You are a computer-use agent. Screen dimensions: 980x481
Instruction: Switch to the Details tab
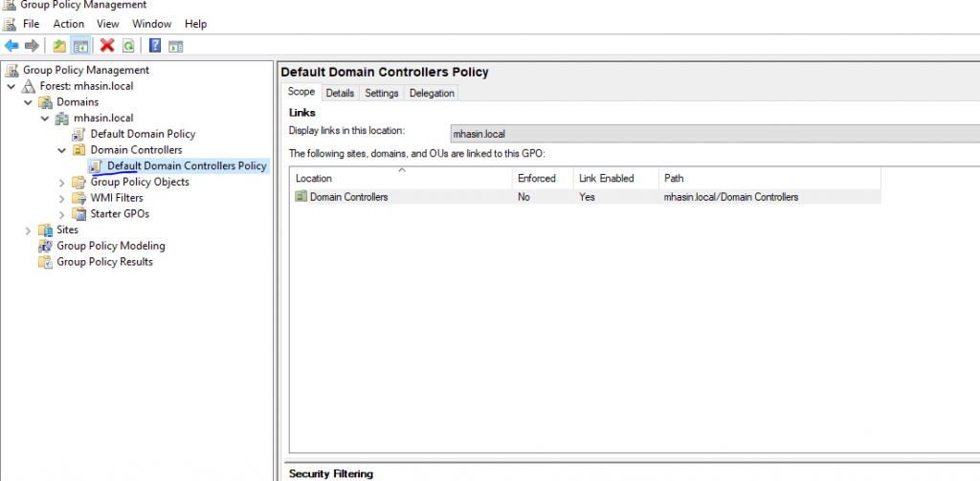(340, 93)
